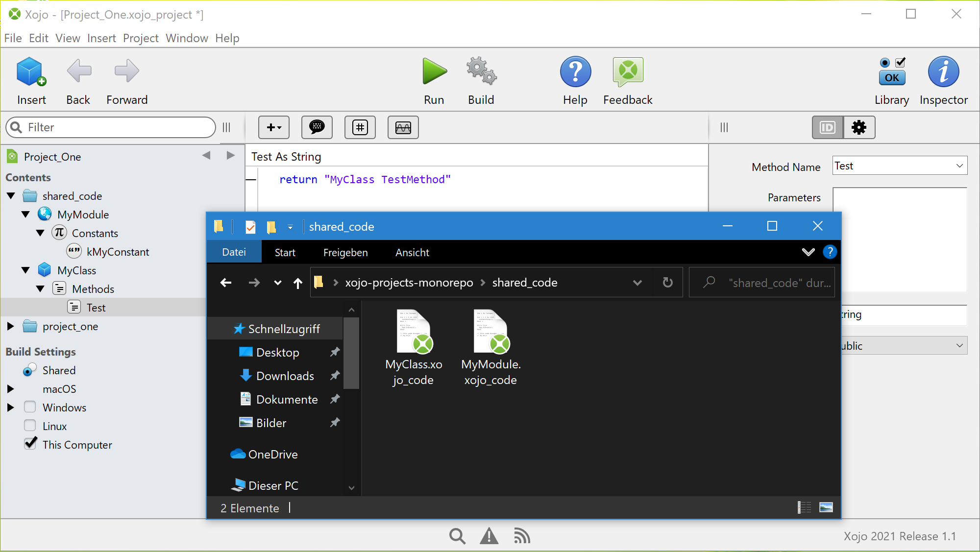Open the warnings triangle icon at bottom

(x=489, y=536)
